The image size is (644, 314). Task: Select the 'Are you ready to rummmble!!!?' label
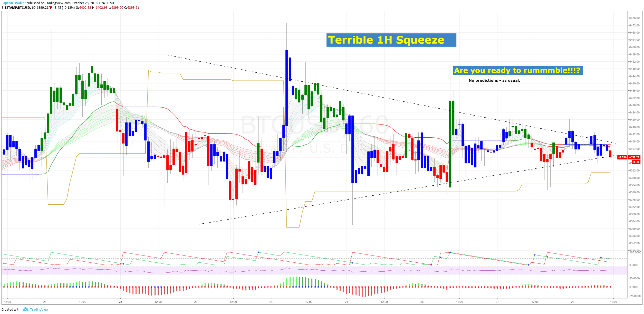click(518, 70)
